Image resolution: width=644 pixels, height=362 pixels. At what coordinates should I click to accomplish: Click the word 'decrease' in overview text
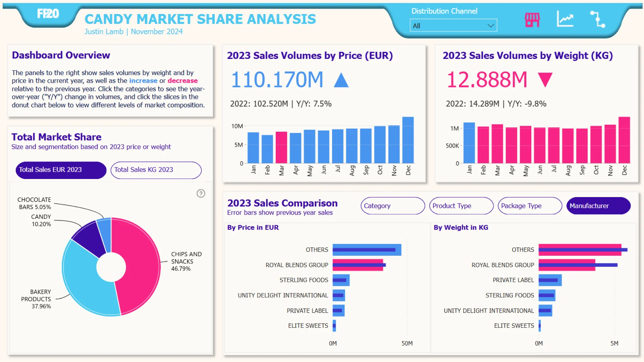pyautogui.click(x=183, y=81)
